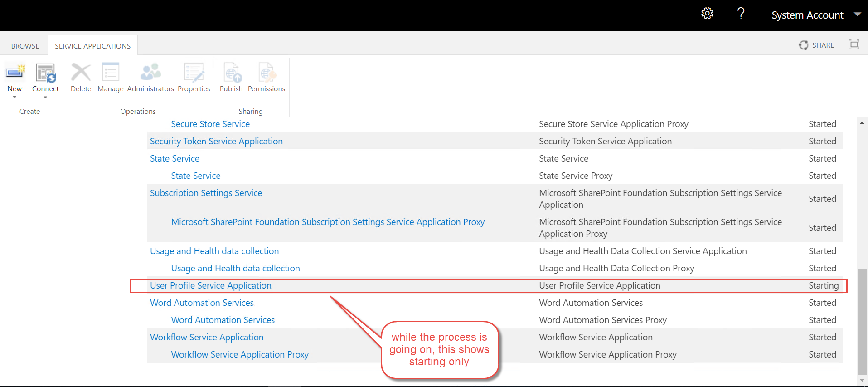
Task: Click the vertical scrollbar down arrow
Action: pos(862,380)
